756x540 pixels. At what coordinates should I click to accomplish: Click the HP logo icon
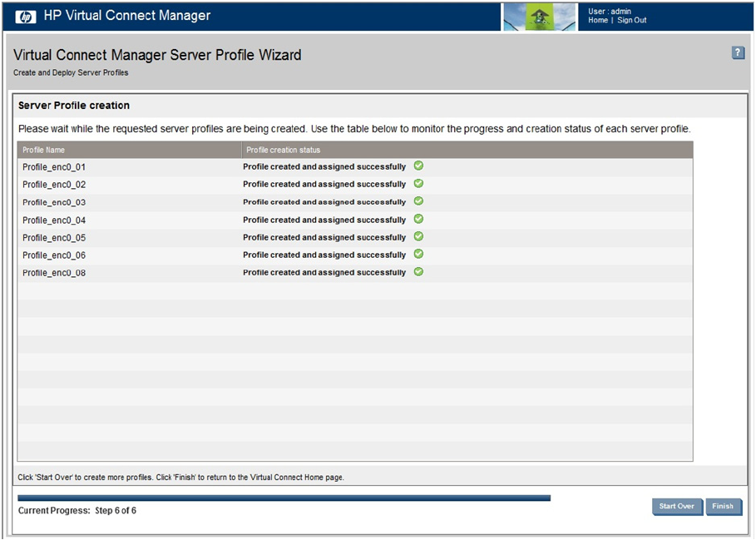(26, 16)
